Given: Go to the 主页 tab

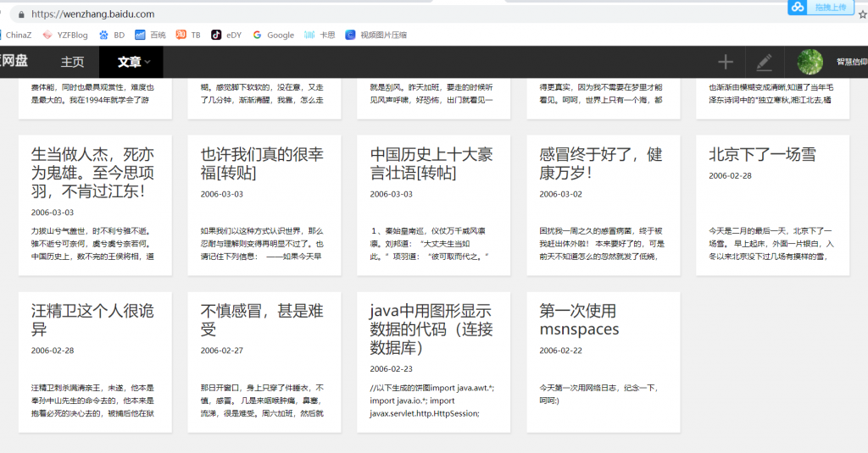Looking at the screenshot, I should tap(72, 62).
